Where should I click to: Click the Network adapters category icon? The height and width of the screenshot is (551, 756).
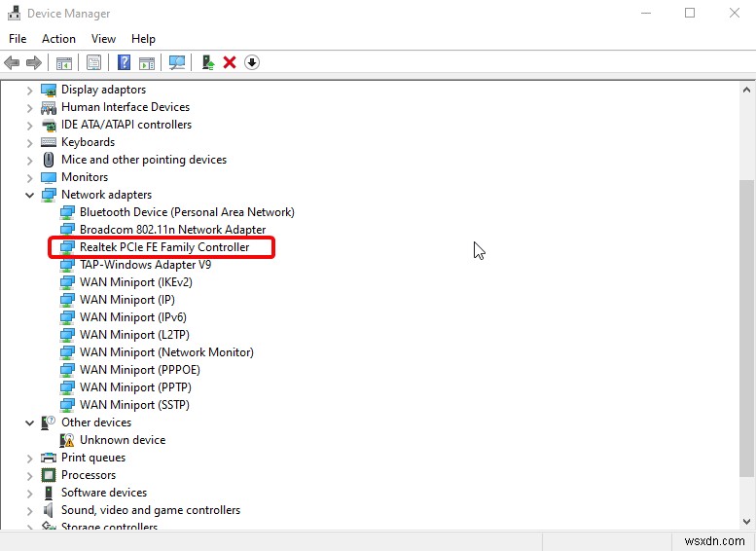[49, 195]
